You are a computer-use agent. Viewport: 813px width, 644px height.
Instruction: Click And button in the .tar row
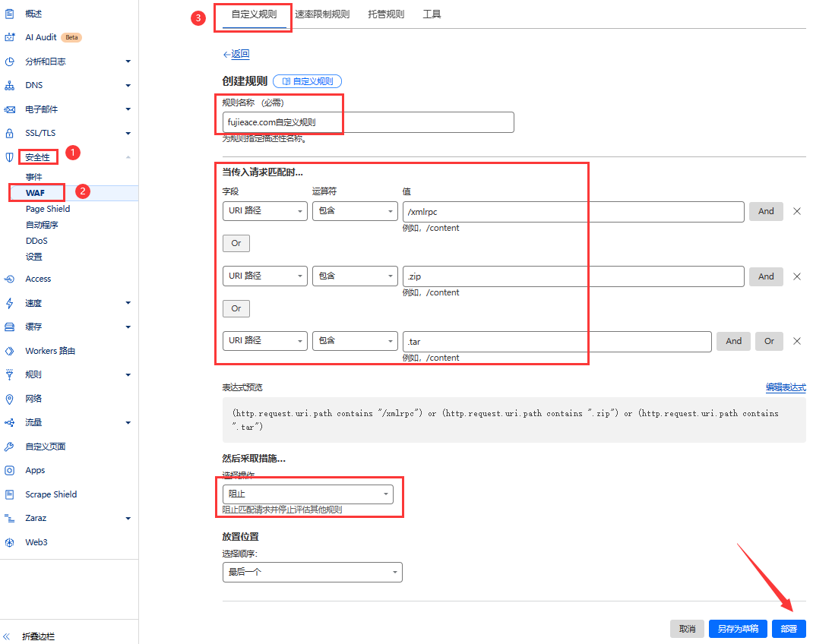pos(733,342)
